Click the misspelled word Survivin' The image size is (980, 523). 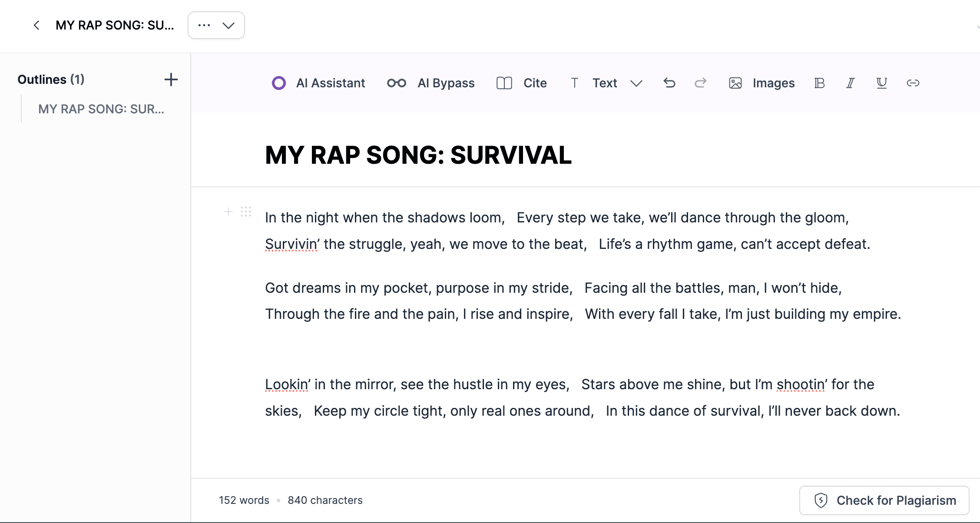click(x=292, y=244)
